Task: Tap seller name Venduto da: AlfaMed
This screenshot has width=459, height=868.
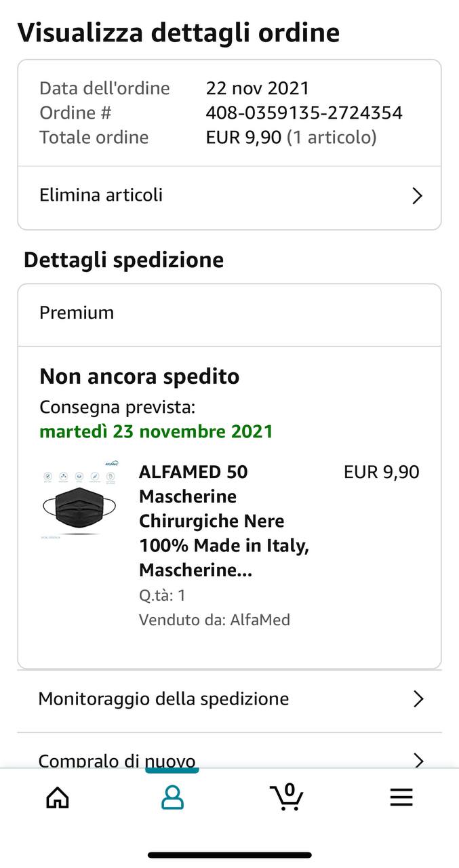Action: (x=214, y=619)
